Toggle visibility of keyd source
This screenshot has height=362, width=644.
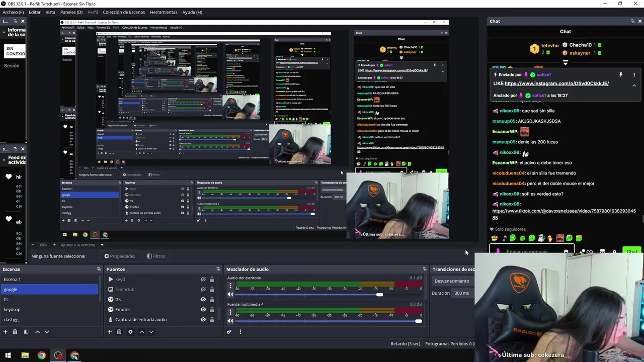coord(203,279)
